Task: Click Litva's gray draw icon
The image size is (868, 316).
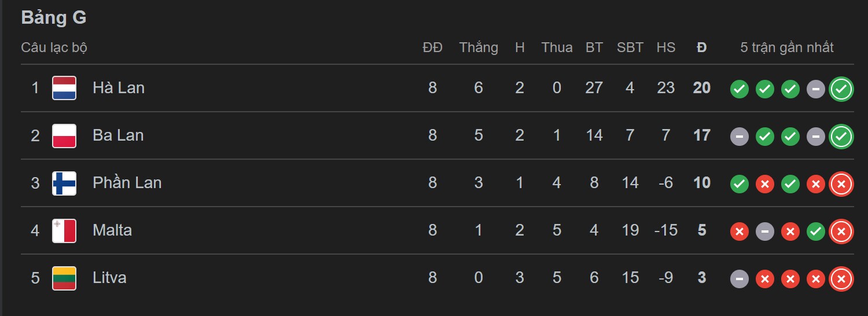Action: pos(740,279)
